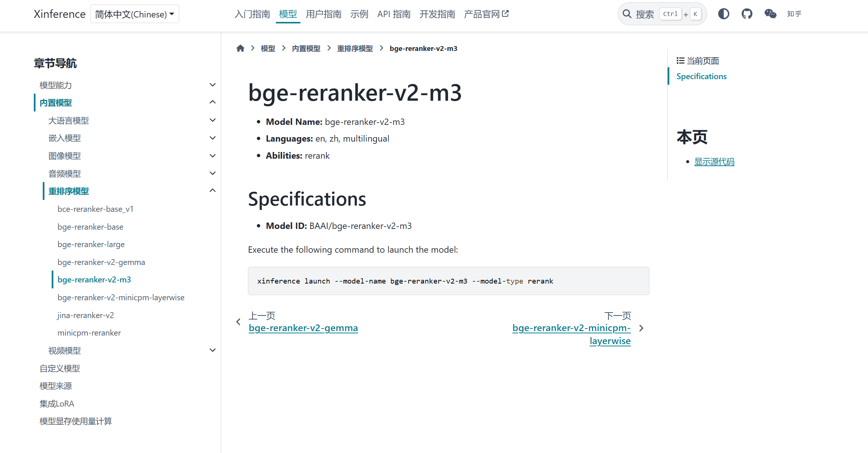Open the 用户指南 menu item

point(323,14)
